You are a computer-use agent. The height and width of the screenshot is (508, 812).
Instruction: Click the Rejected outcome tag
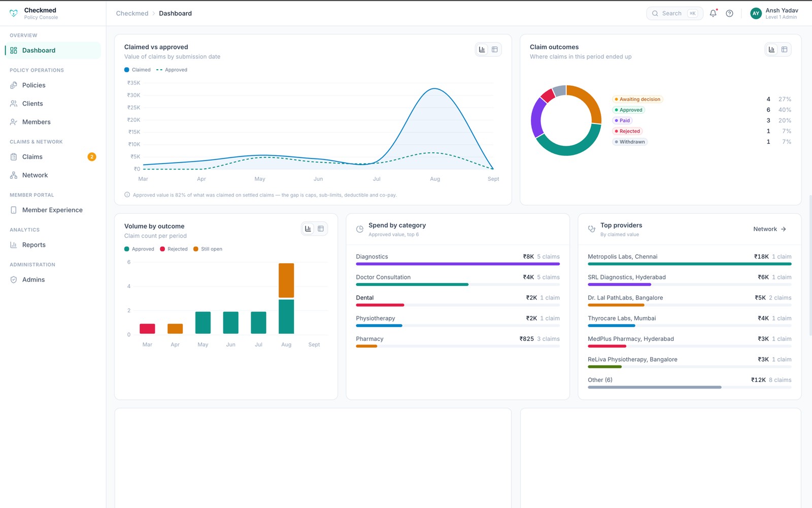(x=627, y=131)
